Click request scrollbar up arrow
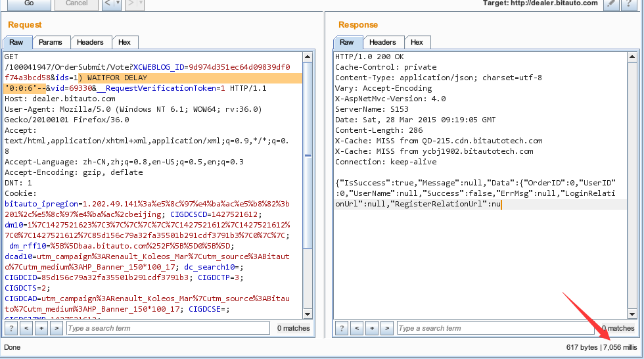The width and height of the screenshot is (644, 359). pos(308,57)
